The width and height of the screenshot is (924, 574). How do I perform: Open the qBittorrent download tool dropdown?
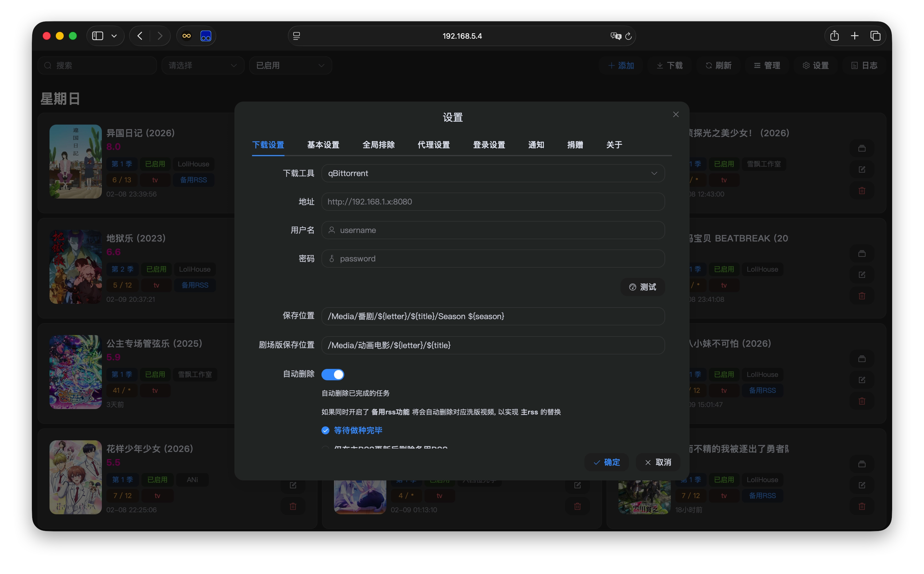[493, 174]
